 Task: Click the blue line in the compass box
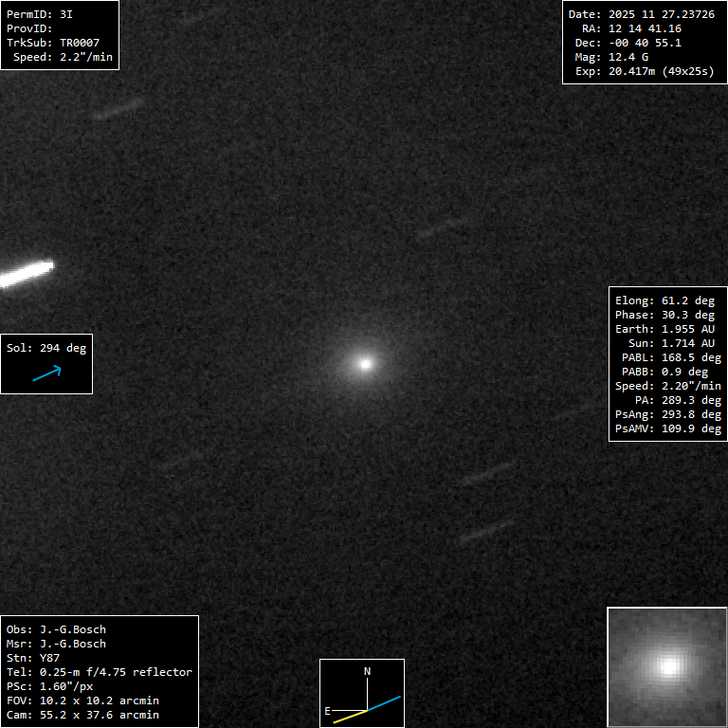385,703
